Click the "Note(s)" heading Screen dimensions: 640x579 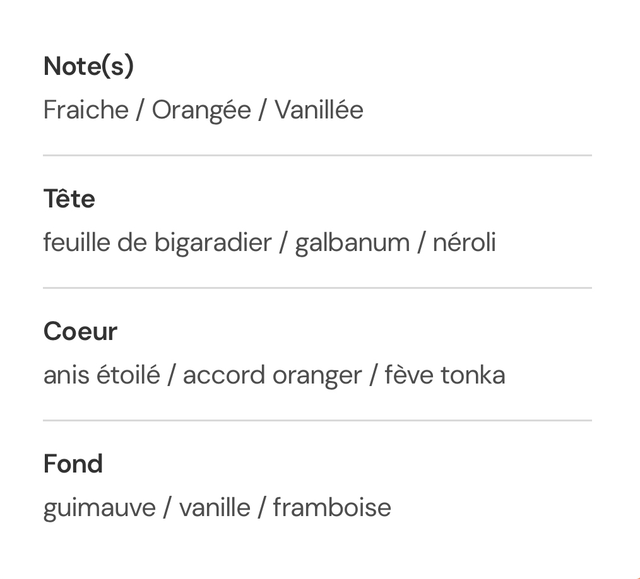click(88, 67)
